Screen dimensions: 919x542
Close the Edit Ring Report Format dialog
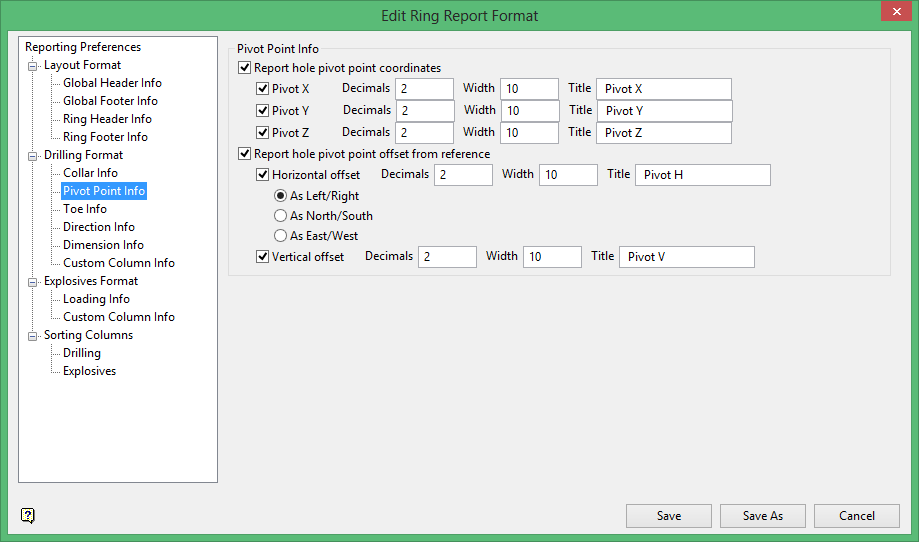[896, 11]
